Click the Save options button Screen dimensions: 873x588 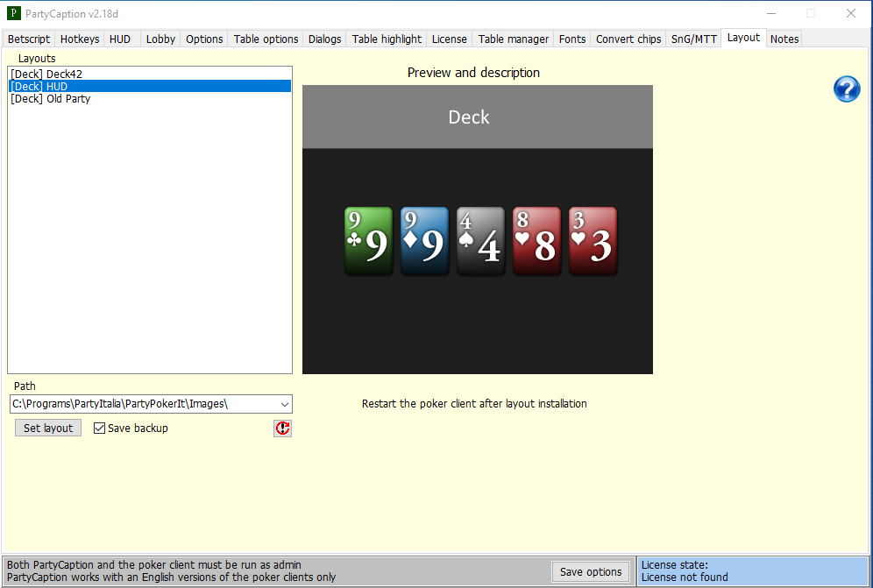coord(591,572)
